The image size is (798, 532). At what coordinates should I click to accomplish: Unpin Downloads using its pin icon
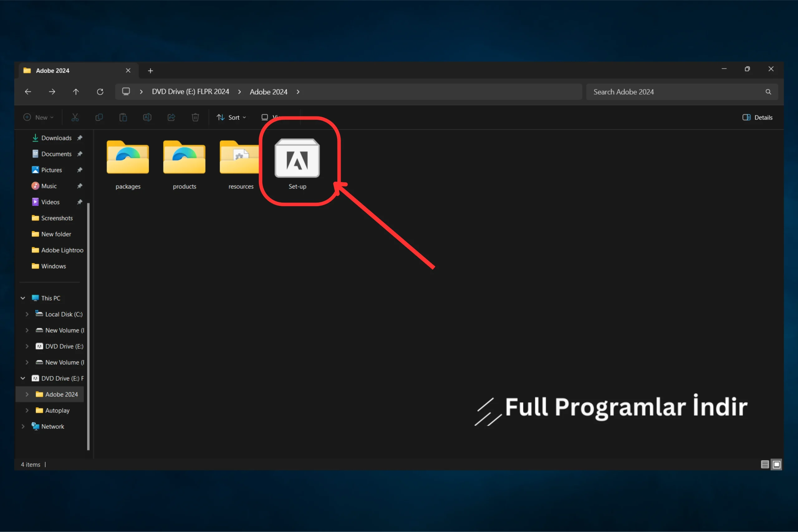pos(80,138)
